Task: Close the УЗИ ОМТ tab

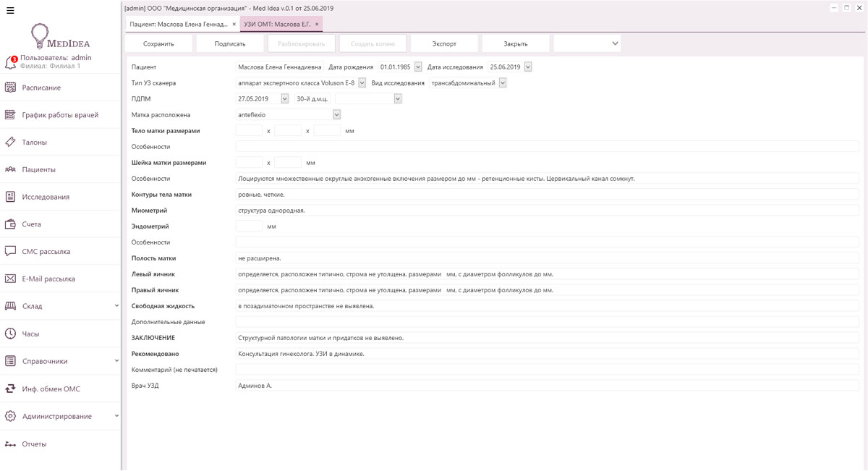Action: tap(317, 25)
